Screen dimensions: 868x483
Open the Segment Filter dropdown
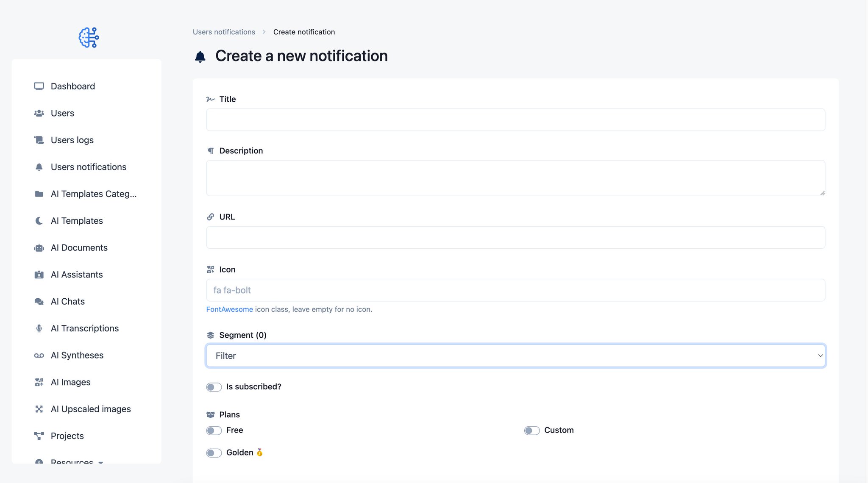click(x=515, y=355)
